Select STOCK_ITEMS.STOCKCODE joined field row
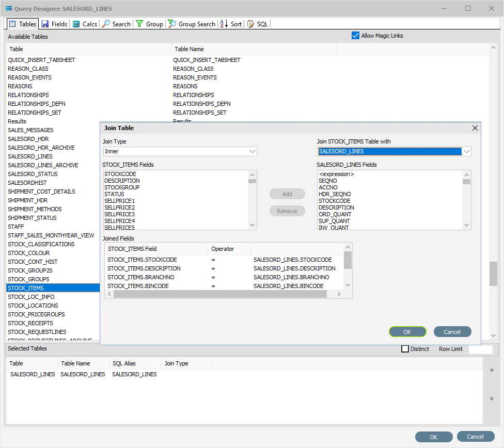The image size is (504, 448). [224, 260]
